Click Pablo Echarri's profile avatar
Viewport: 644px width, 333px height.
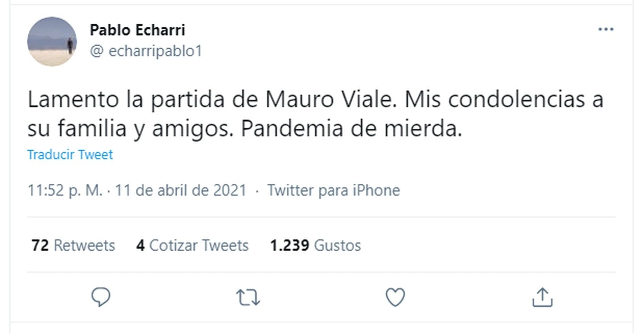point(52,42)
